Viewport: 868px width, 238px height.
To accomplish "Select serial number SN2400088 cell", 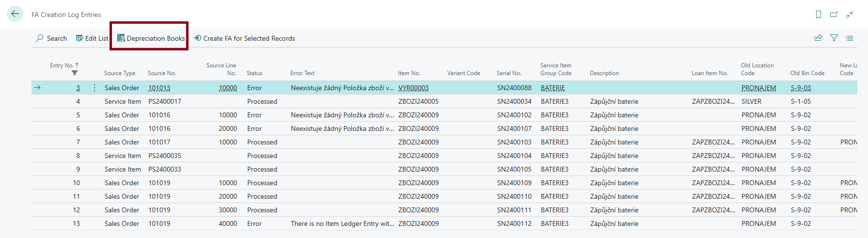I will pyautogui.click(x=514, y=88).
